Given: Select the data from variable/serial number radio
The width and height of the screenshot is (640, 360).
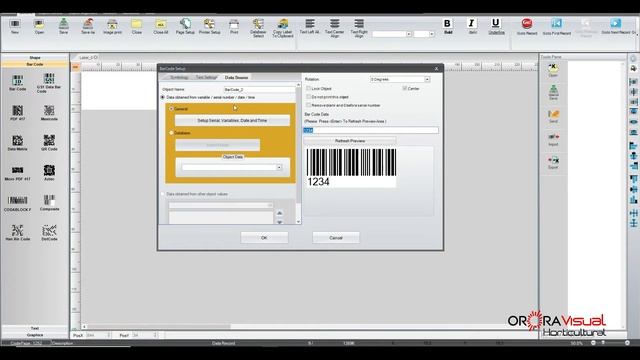Looking at the screenshot, I should point(163,98).
